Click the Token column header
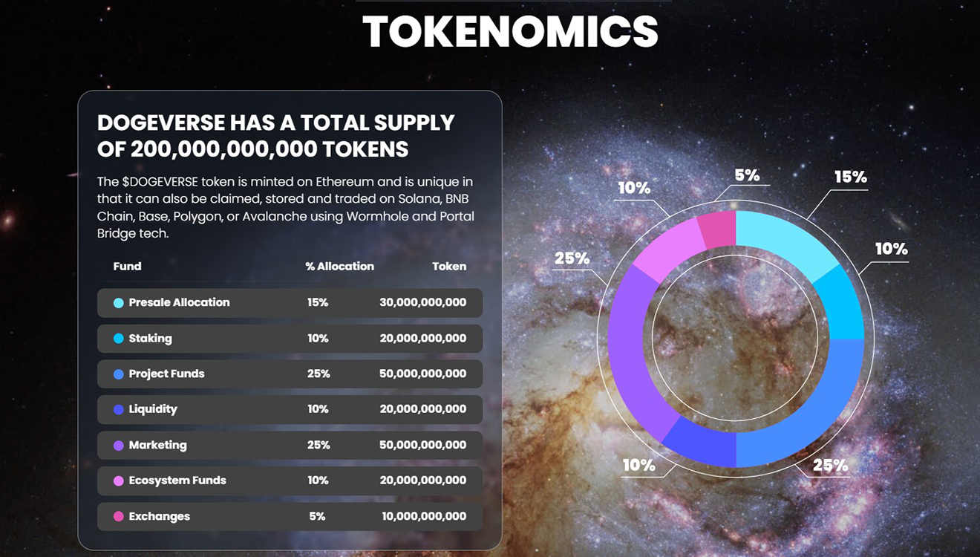The height and width of the screenshot is (557, 980). 449,266
